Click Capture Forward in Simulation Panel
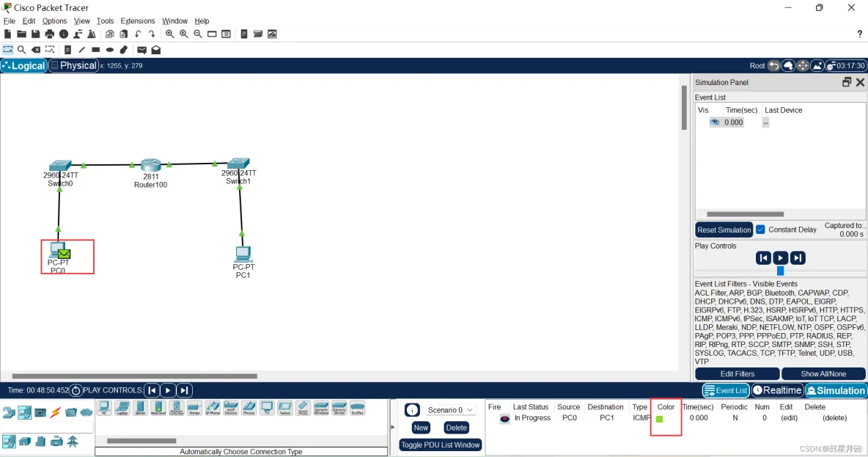Image resolution: width=868 pixels, height=457 pixels. (798, 258)
